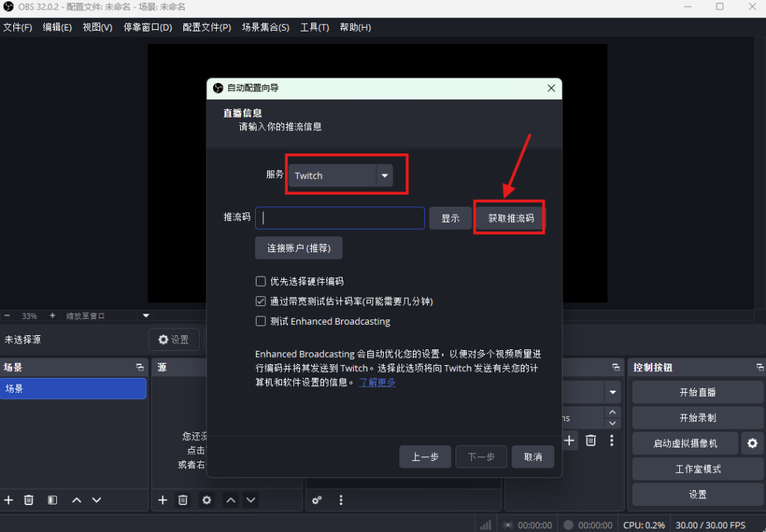Click the 获取推流码 button

(511, 218)
